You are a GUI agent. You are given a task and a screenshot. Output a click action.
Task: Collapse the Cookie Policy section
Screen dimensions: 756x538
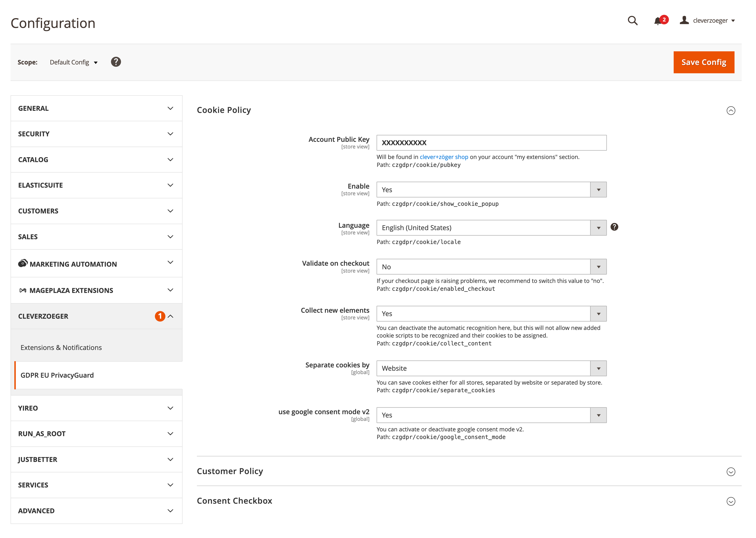pos(731,110)
